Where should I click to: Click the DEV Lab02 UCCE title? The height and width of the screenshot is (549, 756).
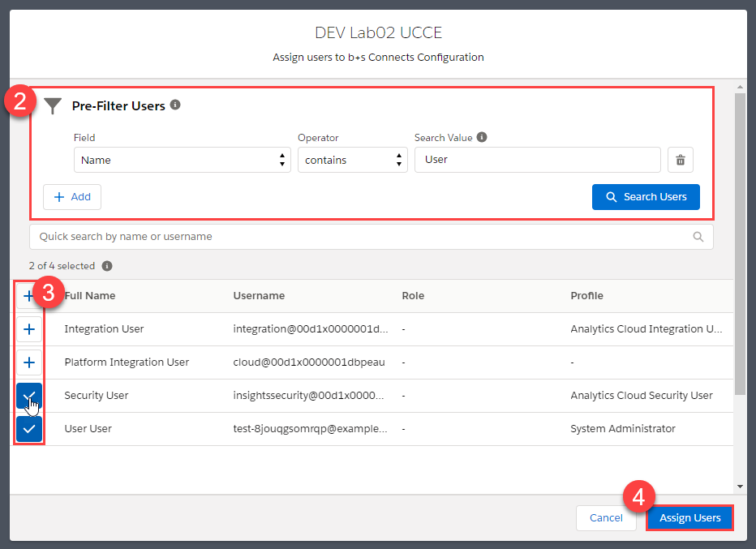[379, 32]
